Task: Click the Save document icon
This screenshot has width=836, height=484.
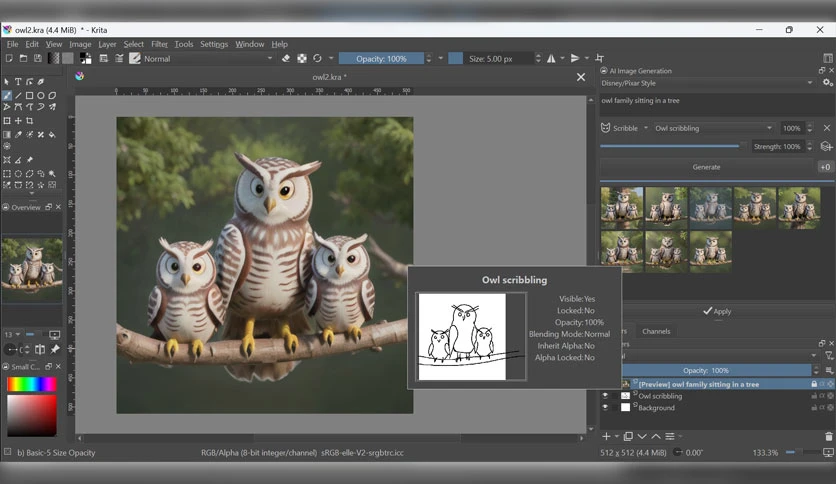Action: [x=37, y=58]
